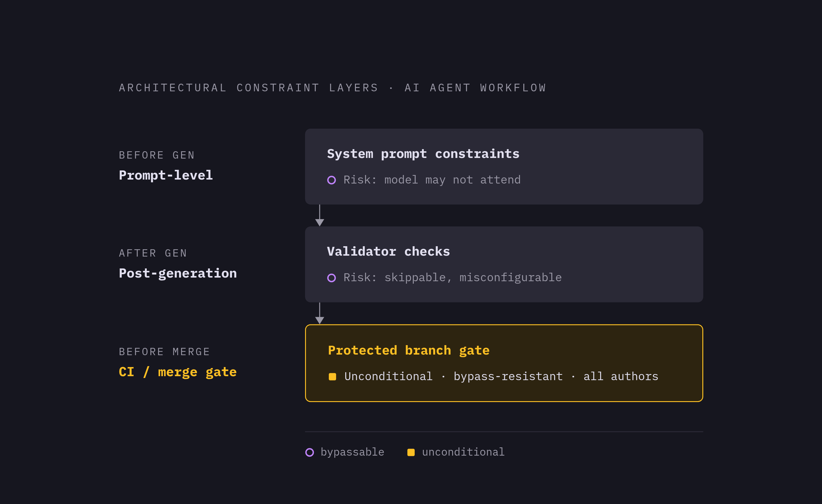Click the 'ARCHITECTURAL CONSTRAINT LAYERS · AI AGENT WORKFLOW' title
822x504 pixels.
pos(332,88)
